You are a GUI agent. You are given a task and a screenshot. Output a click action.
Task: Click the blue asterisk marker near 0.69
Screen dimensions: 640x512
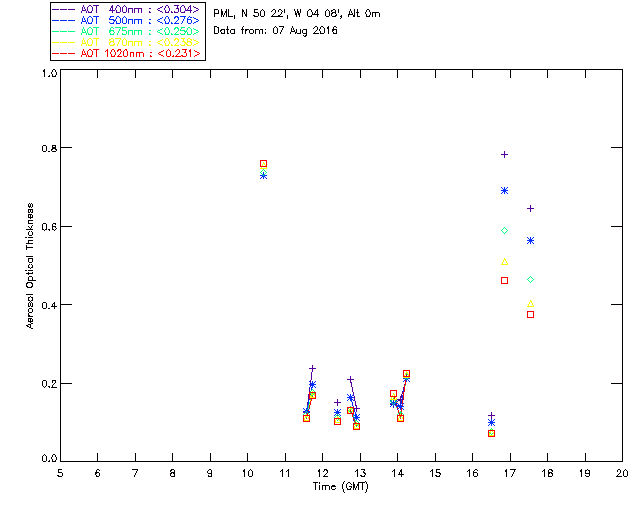(504, 191)
